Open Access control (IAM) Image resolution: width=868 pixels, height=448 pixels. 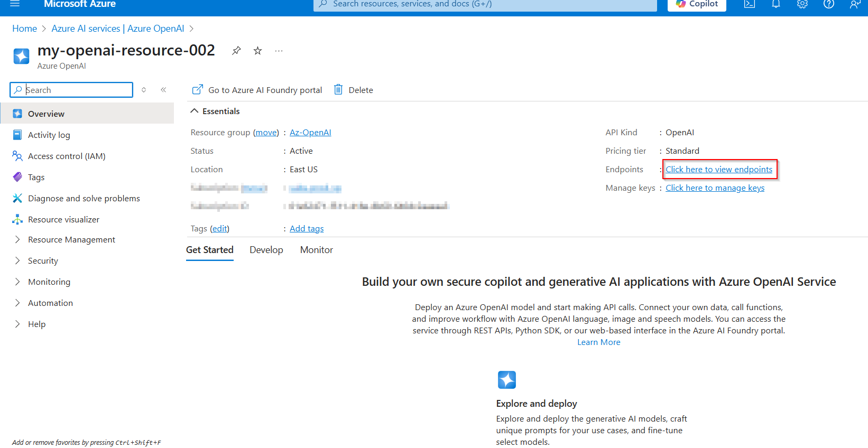[87, 156]
